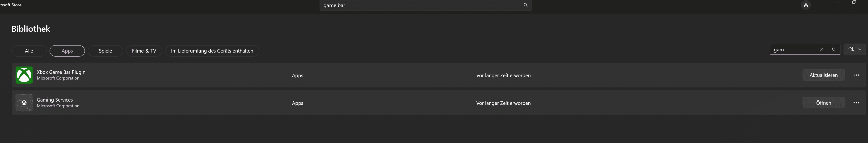Switch to the Spiele filter
868x143 pixels.
click(105, 51)
